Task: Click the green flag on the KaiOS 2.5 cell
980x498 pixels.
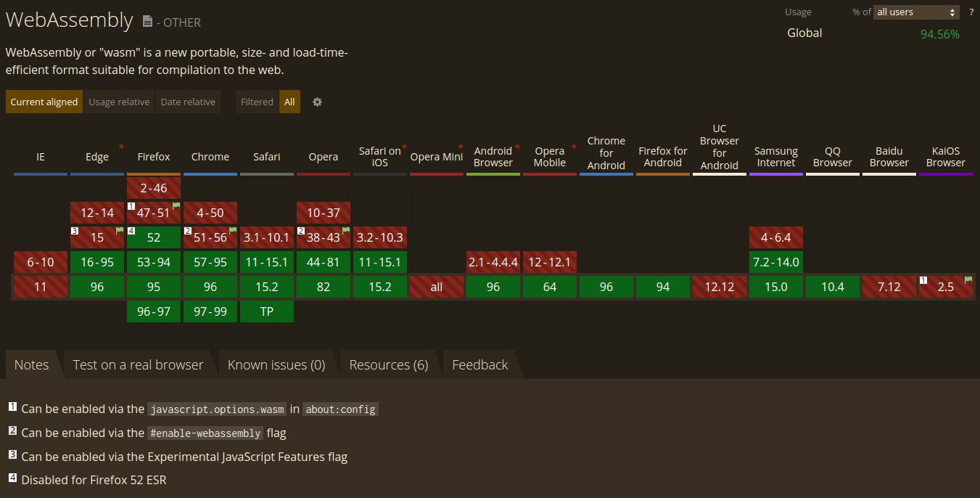Action: pos(968,280)
